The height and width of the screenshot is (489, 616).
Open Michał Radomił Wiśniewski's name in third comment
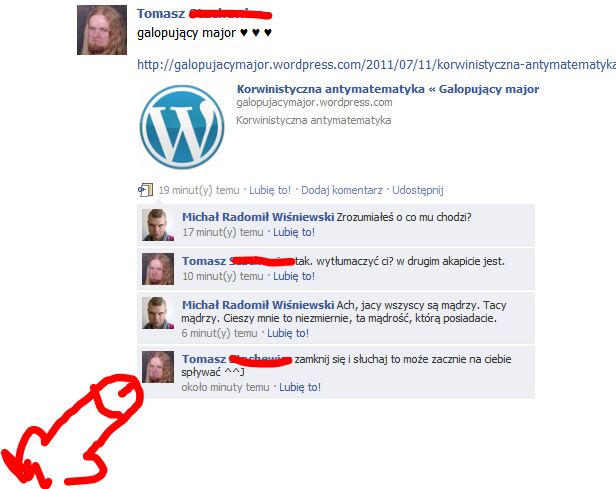(x=258, y=305)
